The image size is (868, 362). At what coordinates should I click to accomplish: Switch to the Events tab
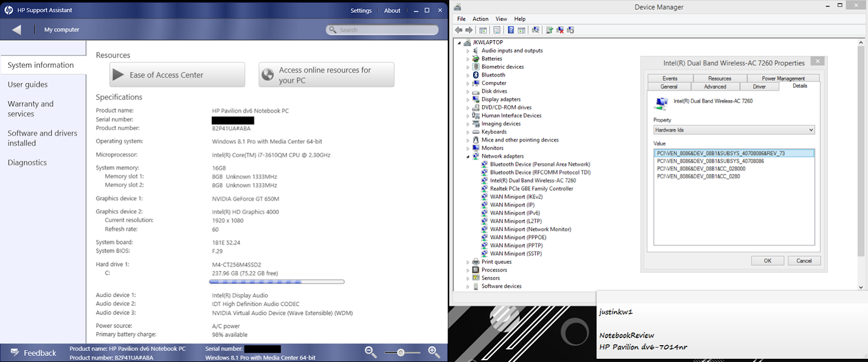670,79
